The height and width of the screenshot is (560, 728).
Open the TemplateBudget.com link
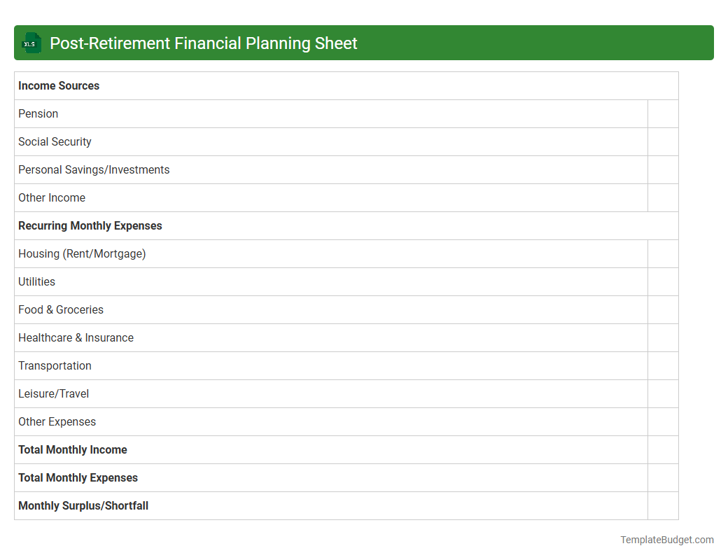[x=666, y=540]
